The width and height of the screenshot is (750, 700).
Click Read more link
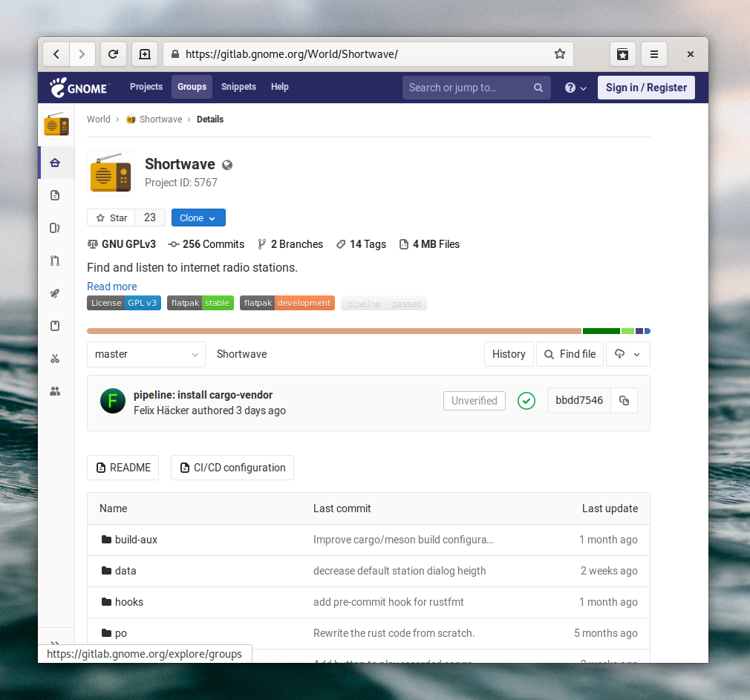click(x=112, y=287)
